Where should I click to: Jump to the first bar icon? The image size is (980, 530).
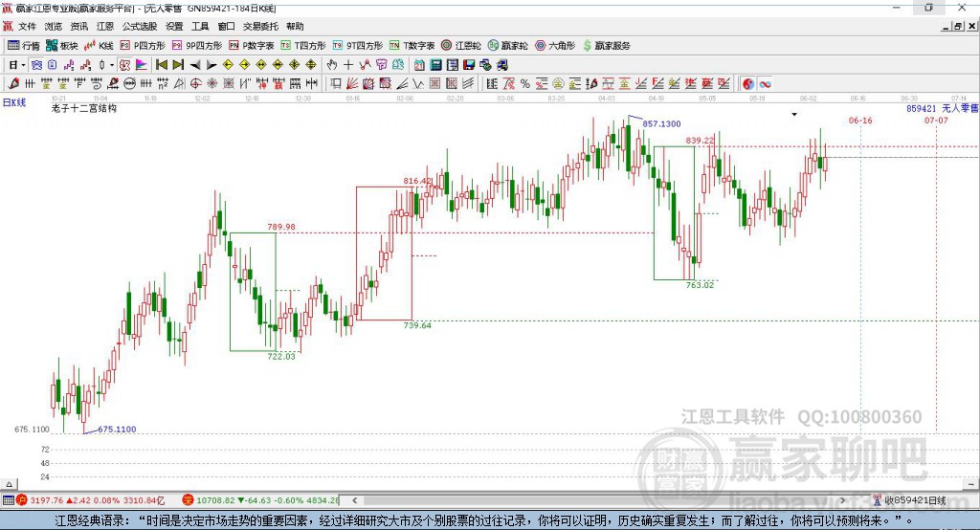(162, 65)
